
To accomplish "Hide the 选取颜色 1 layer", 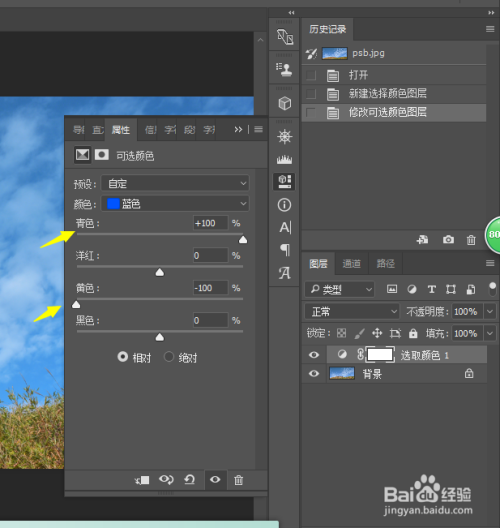I will pos(314,355).
